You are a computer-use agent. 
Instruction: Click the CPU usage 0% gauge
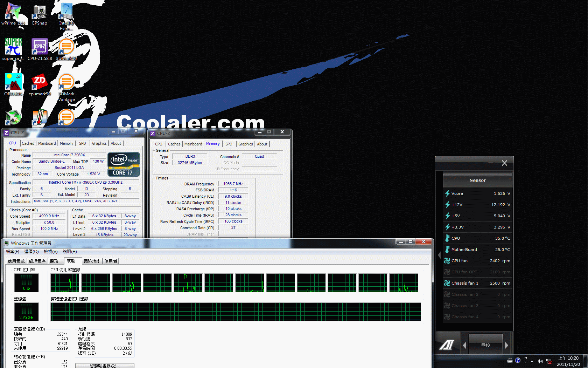click(x=26, y=282)
